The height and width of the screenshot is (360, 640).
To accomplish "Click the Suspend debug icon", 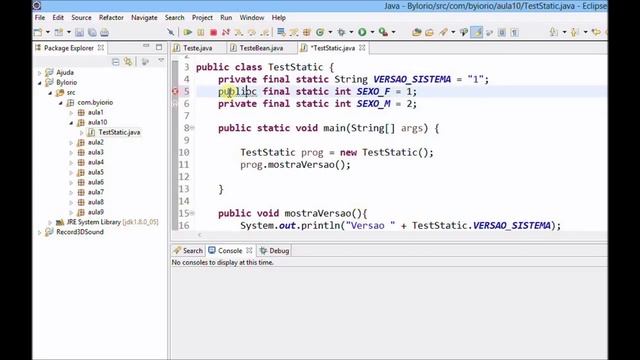I will [x=201, y=32].
